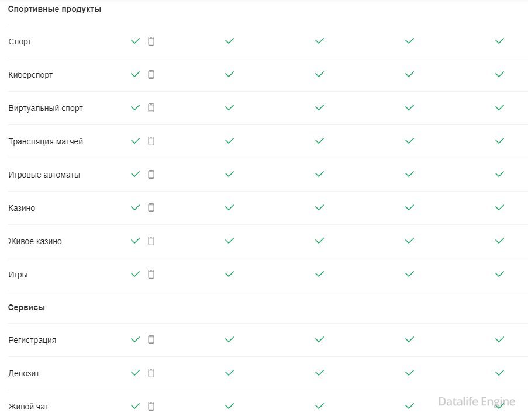Click the Datalife Engine watermark link

pos(477,402)
